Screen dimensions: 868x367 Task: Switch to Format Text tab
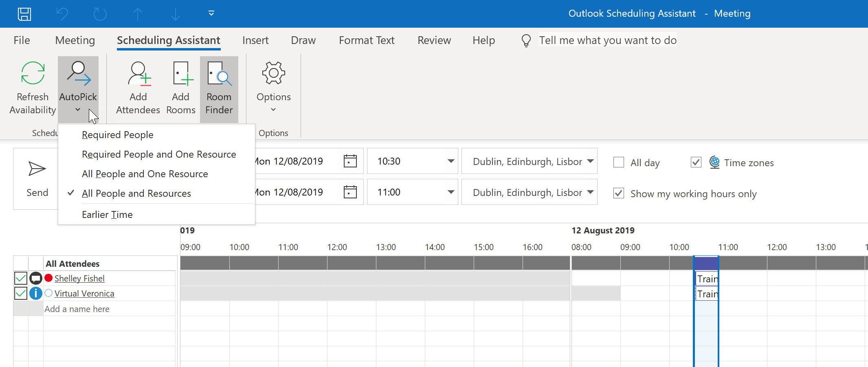pos(367,40)
